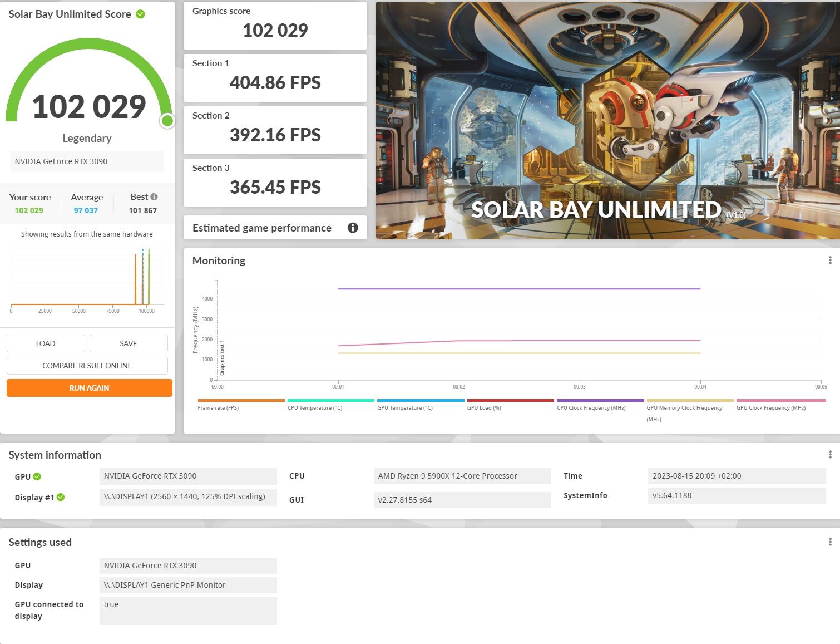
Task: Click the Time value 2023-08-15 20:09
Action: (x=737, y=476)
